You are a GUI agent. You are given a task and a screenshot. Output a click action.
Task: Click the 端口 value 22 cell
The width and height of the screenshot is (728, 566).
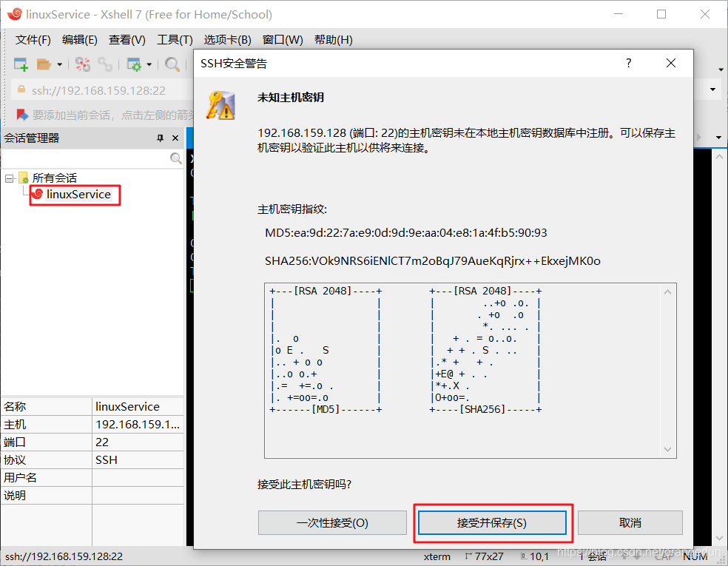pyautogui.click(x=138, y=442)
